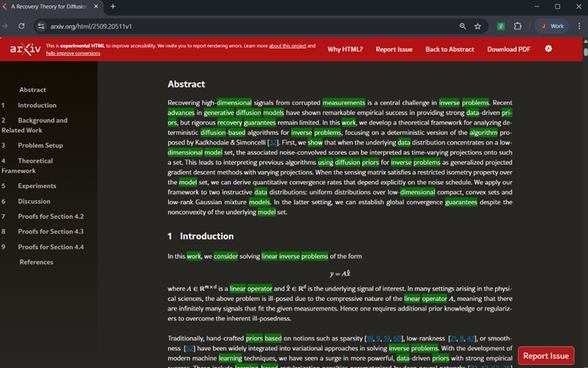Image resolution: width=588 pixels, height=368 pixels.
Task: Click the green extension icon in toolbar
Action: click(x=501, y=26)
